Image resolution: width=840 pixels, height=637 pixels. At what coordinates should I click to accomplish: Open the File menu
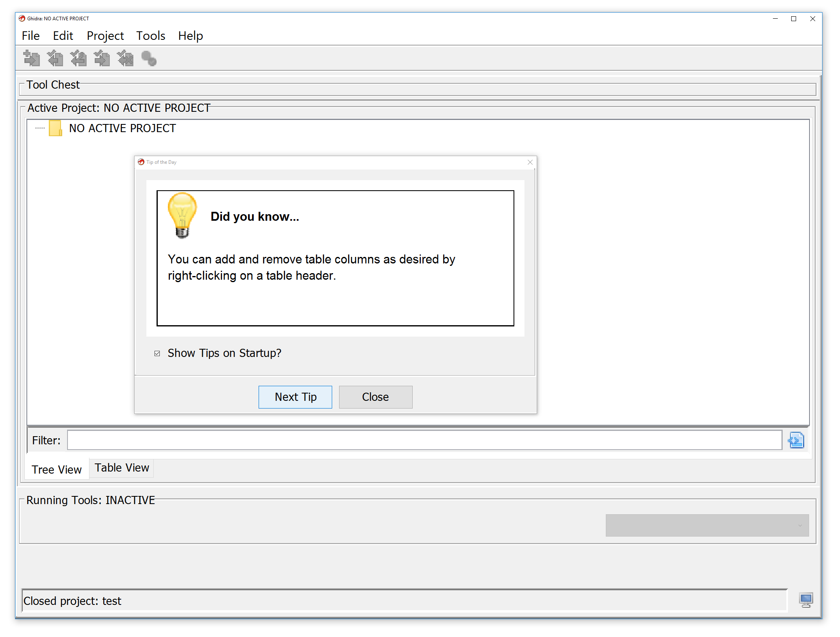coord(31,35)
